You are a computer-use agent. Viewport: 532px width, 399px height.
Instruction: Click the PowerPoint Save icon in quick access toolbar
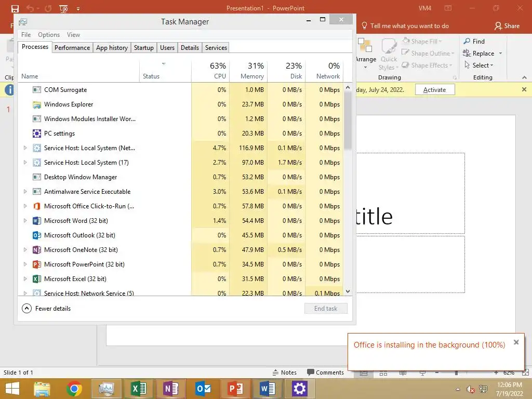click(x=15, y=8)
